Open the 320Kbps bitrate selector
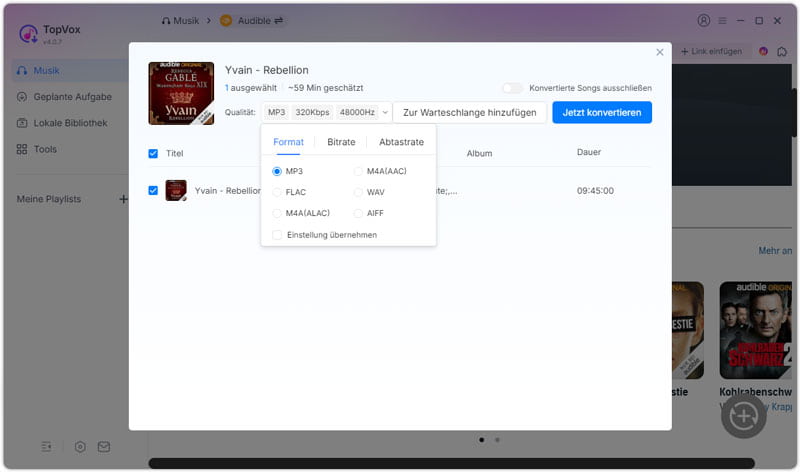The image size is (800, 472). [x=311, y=112]
